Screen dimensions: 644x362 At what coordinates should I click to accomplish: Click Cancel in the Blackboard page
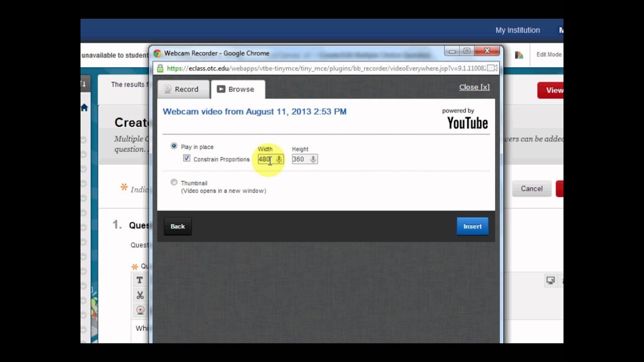tap(532, 189)
